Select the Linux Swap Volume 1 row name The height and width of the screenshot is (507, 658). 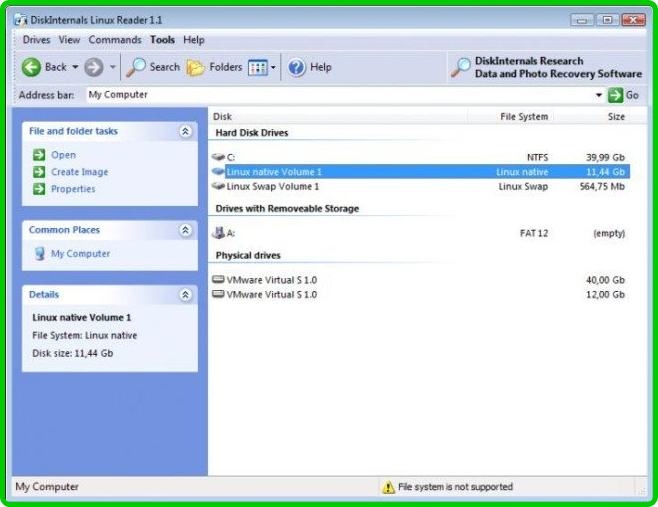coord(273,186)
